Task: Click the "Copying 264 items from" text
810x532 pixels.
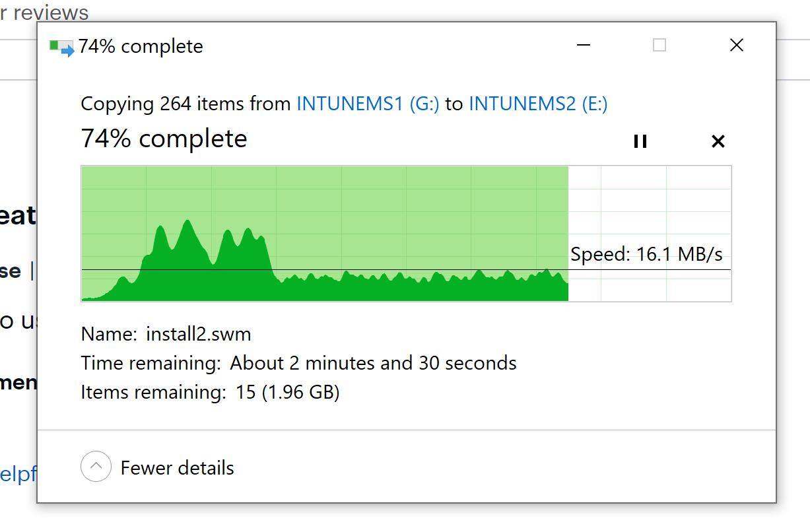Action: pyautogui.click(x=186, y=104)
